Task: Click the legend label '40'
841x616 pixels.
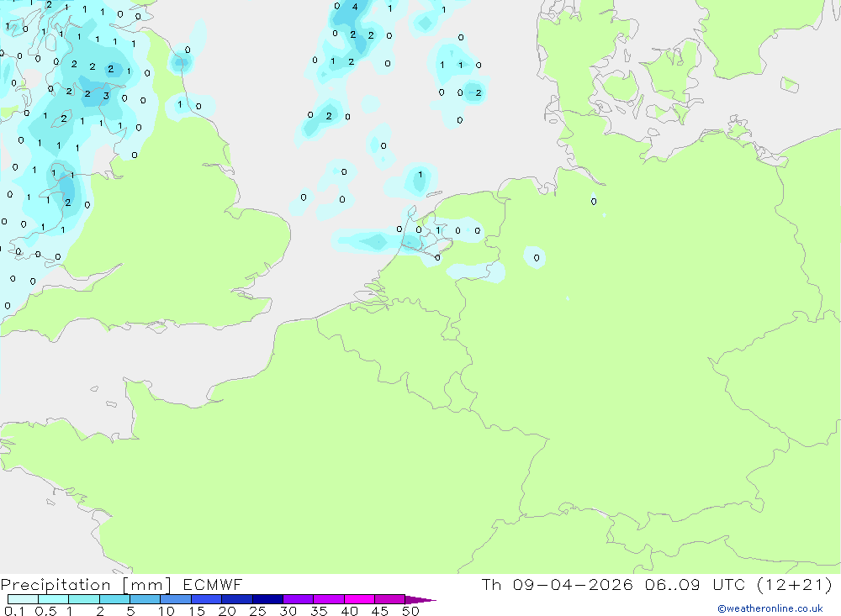Action: click(x=349, y=611)
